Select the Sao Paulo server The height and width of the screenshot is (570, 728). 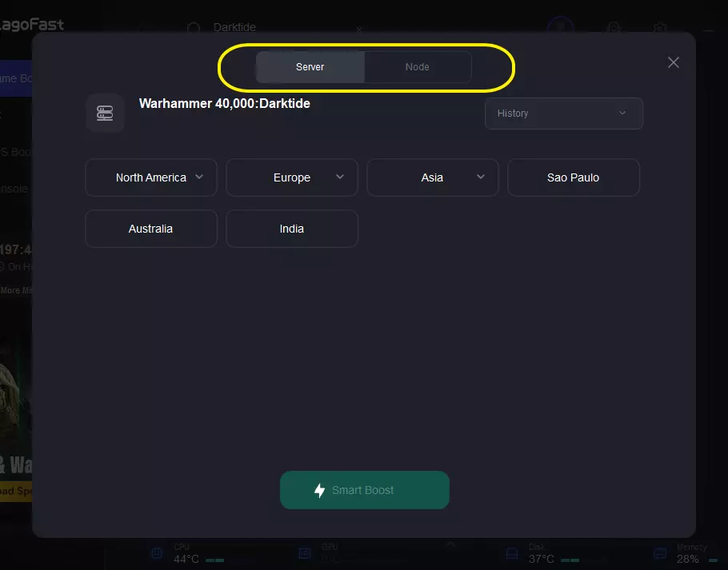(x=573, y=177)
